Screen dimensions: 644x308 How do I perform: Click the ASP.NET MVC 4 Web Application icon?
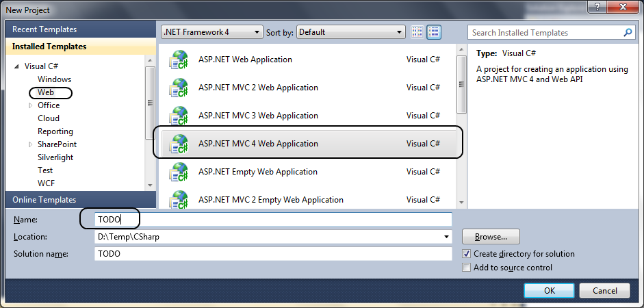tap(178, 144)
